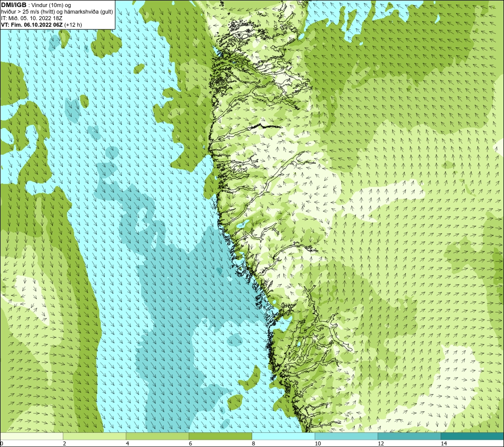Click the palest 0–2 m/s color band in scale
The width and height of the screenshot is (504, 447).
click(31, 436)
